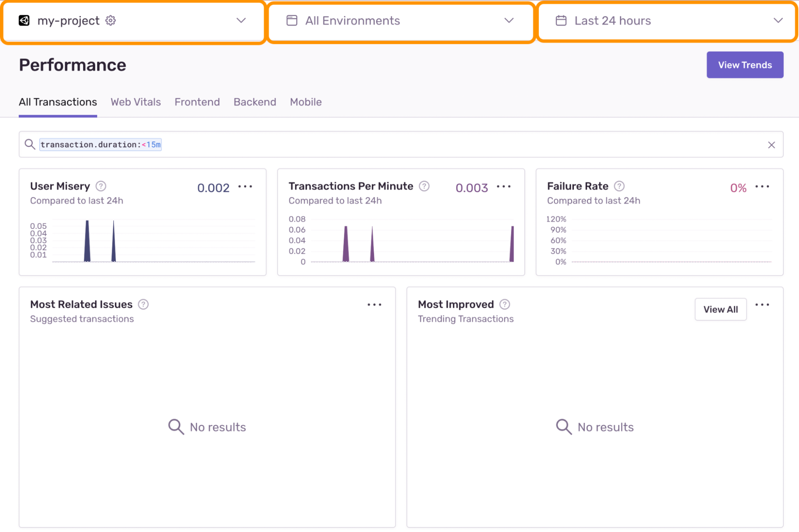
Task: Click View All in Most Improved
Action: click(720, 309)
